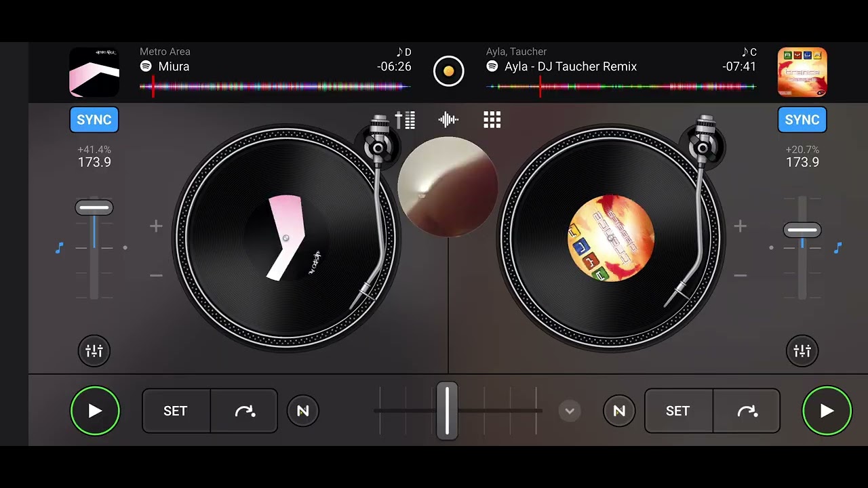
Task: Open the mixer faders view
Action: pyautogui.click(x=405, y=121)
